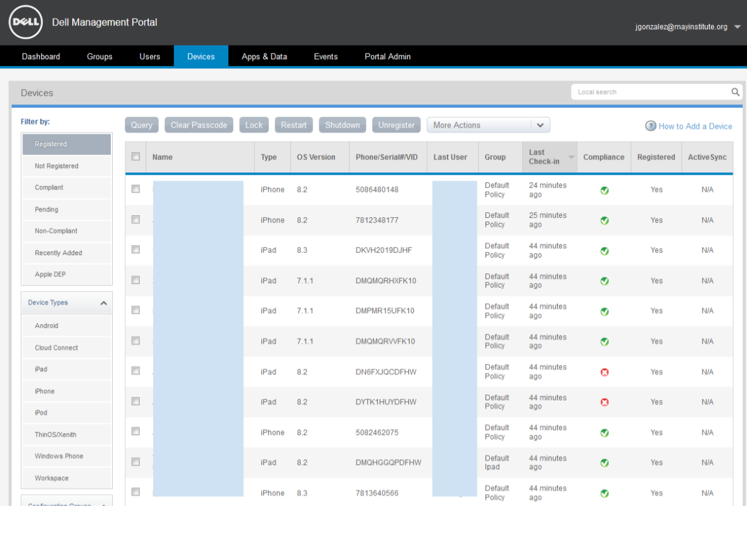The width and height of the screenshot is (747, 560).
Task: Filter by Registered
Action: [x=67, y=144]
